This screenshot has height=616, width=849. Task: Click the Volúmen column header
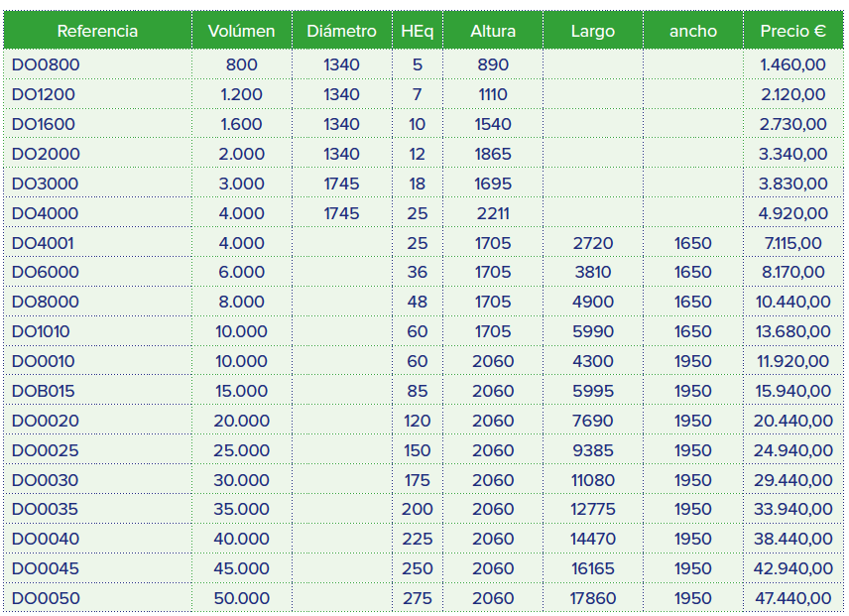click(x=241, y=31)
